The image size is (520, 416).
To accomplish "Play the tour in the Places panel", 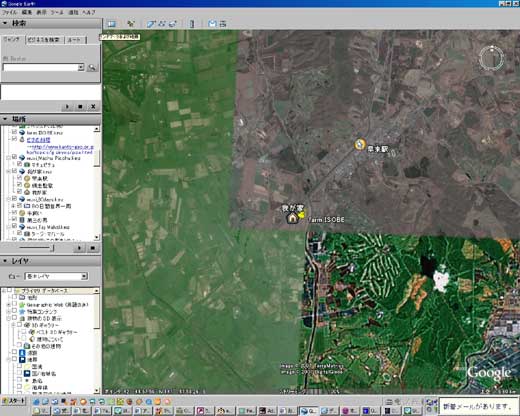I will click(x=79, y=248).
